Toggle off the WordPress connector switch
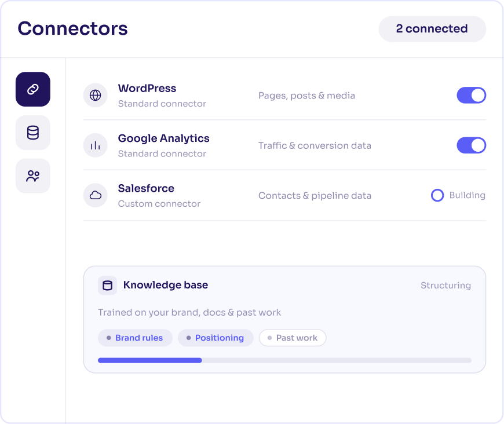 click(x=471, y=95)
